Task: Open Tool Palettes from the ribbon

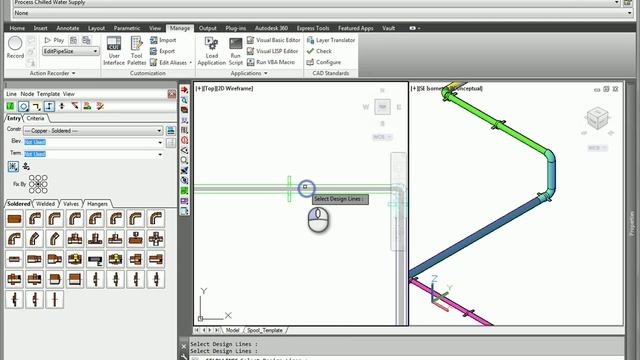Action: point(136,51)
